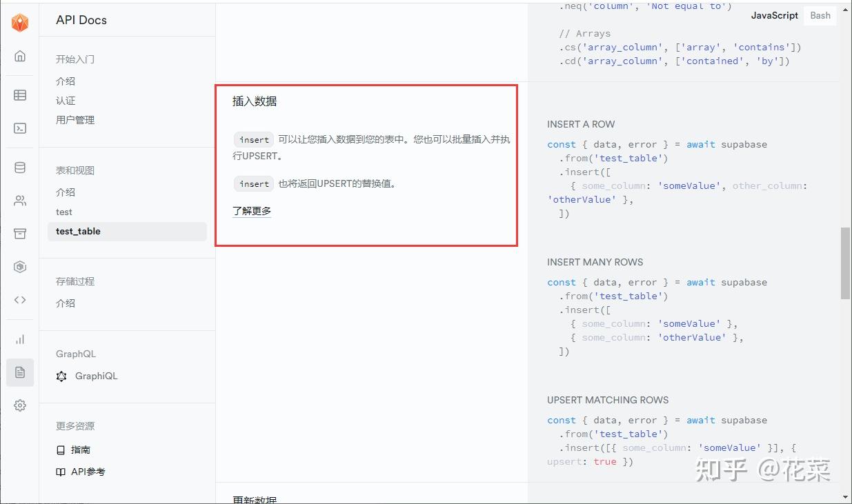Click the GraphiQL icon in the sidebar
Screen dimensions: 852x504
(x=61, y=376)
